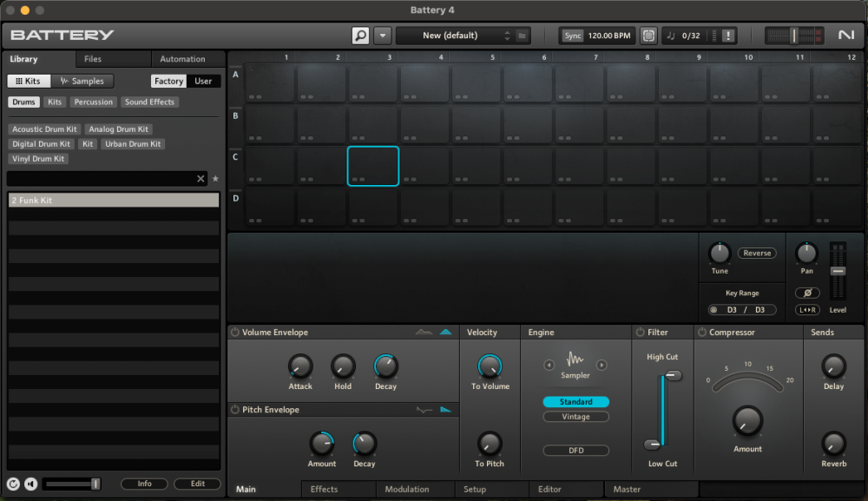Filter by Urban Drum Kit tag
The image size is (868, 501).
point(133,144)
